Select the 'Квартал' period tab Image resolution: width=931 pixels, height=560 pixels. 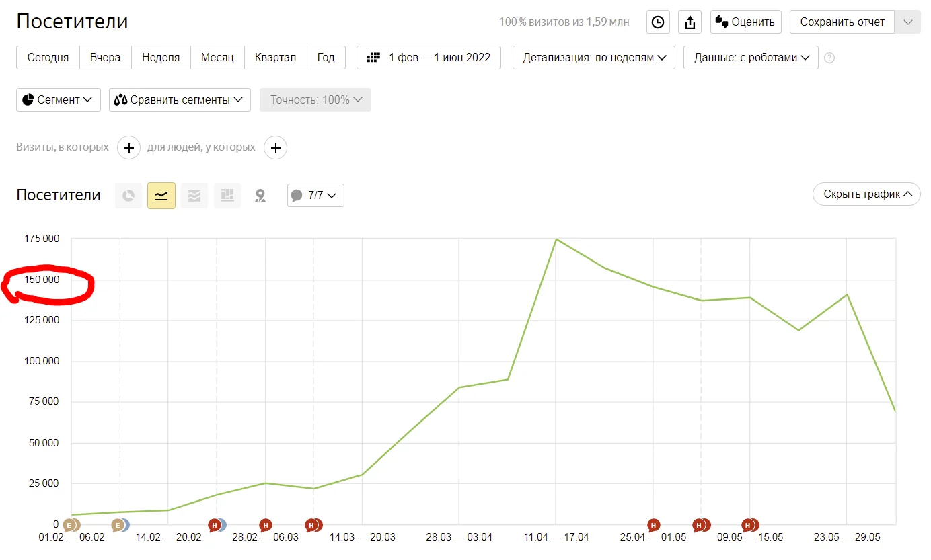[275, 58]
